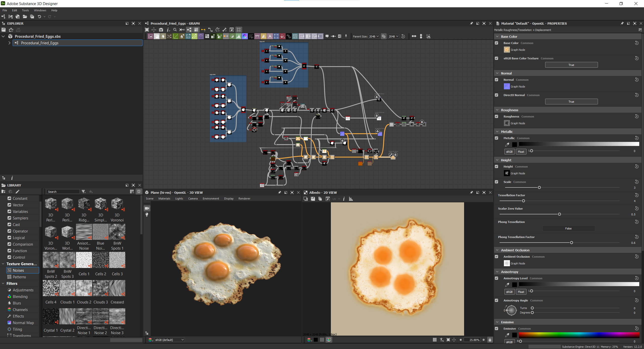Uncheck the Ambient Occlusion channel checkbox
The width and height of the screenshot is (644, 349).
click(497, 257)
